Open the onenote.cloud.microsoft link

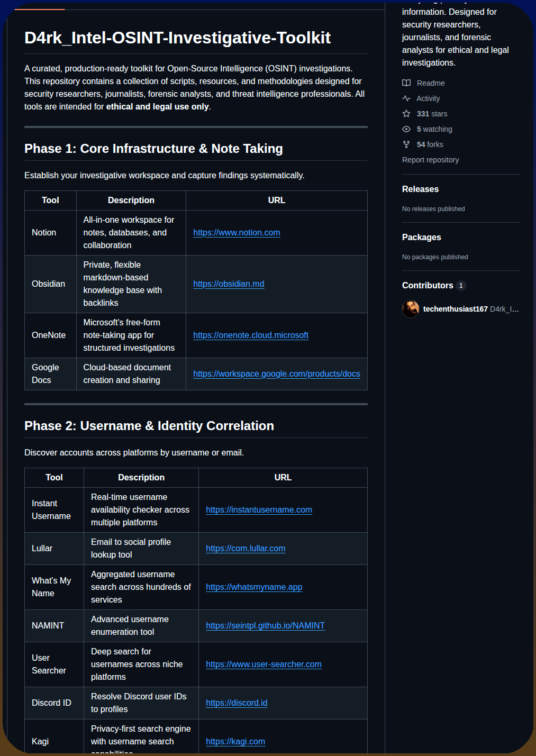coord(251,335)
